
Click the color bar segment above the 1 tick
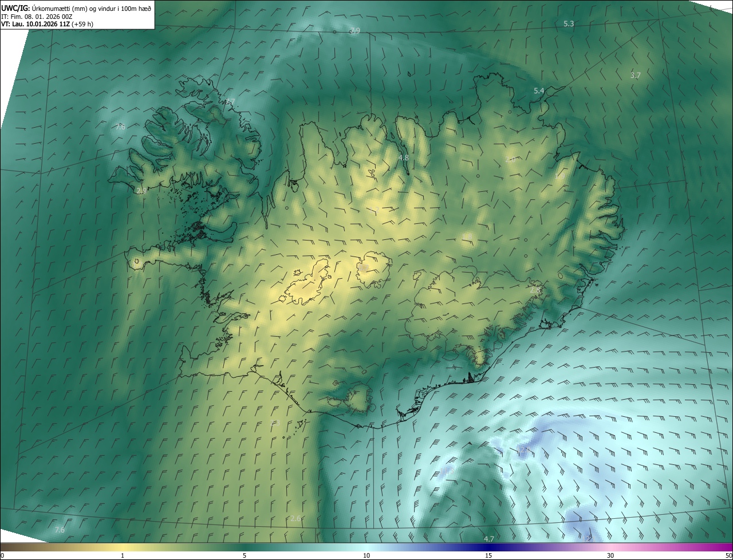pyautogui.click(x=123, y=547)
